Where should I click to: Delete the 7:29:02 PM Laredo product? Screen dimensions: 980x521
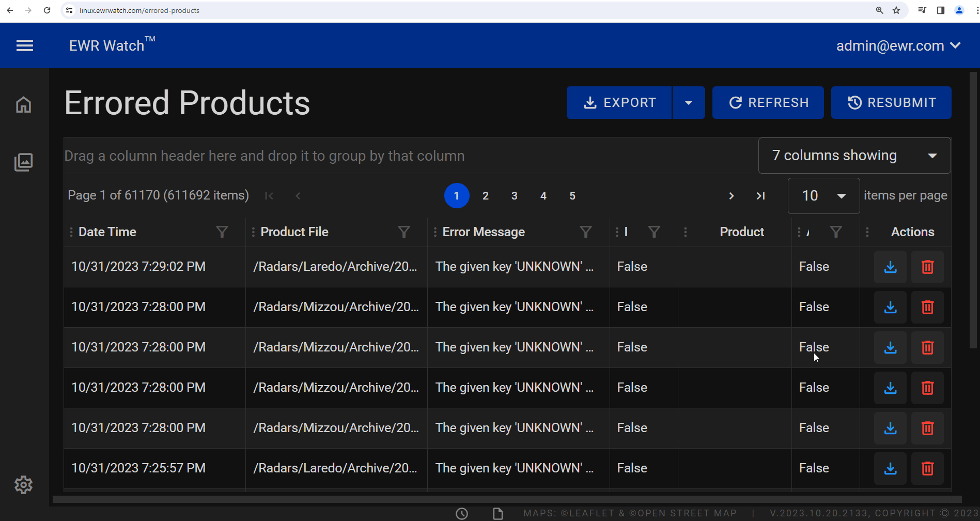pyautogui.click(x=927, y=267)
